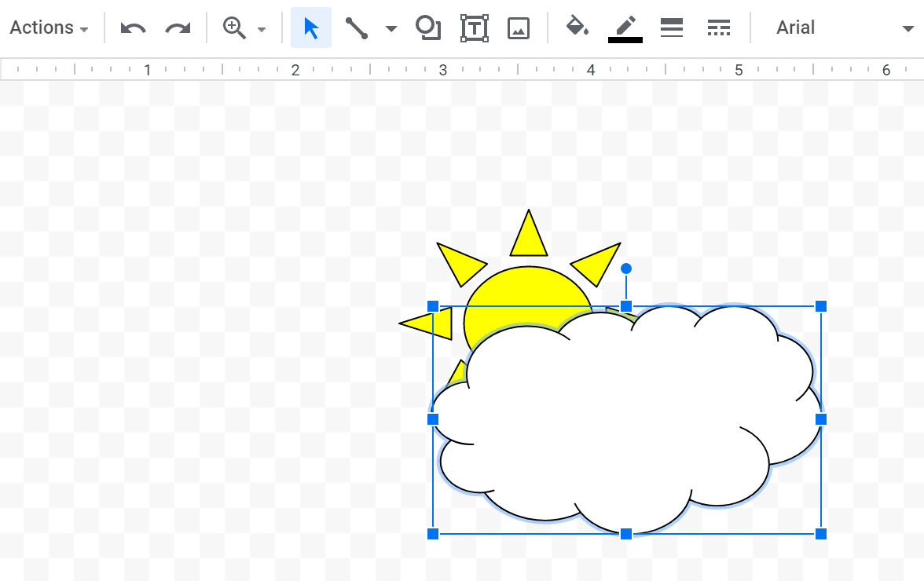
Task: Insert an Image
Action: tap(518, 27)
